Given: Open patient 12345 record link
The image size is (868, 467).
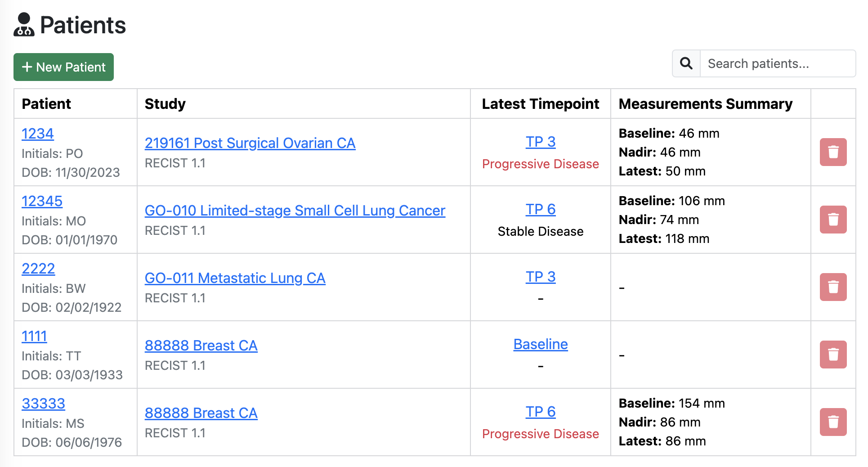Looking at the screenshot, I should tap(42, 201).
